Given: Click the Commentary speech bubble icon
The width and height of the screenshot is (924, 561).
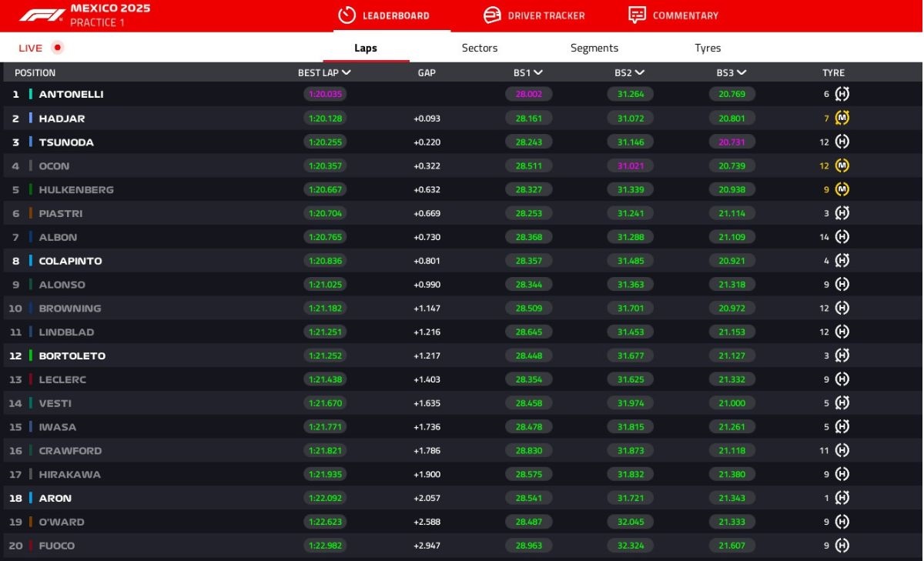Looking at the screenshot, I should 637,15.
